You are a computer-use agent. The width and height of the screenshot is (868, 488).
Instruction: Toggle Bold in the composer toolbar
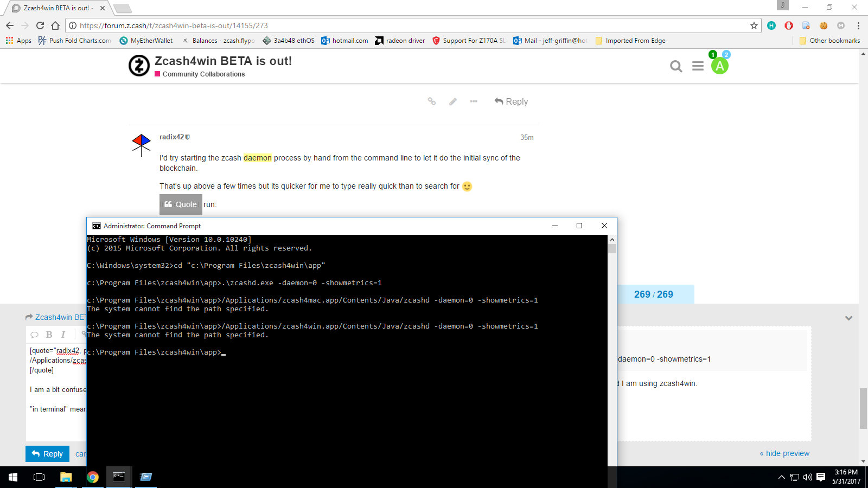click(49, 335)
